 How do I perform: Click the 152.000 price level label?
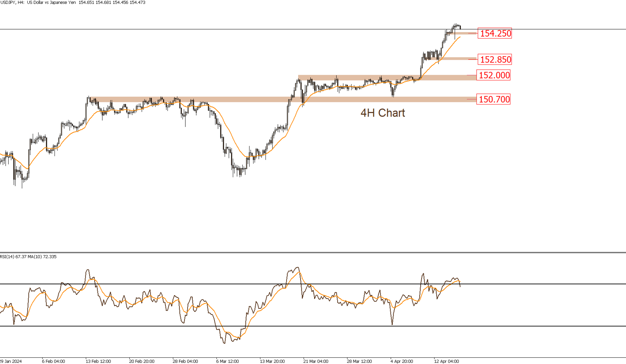[x=494, y=75]
